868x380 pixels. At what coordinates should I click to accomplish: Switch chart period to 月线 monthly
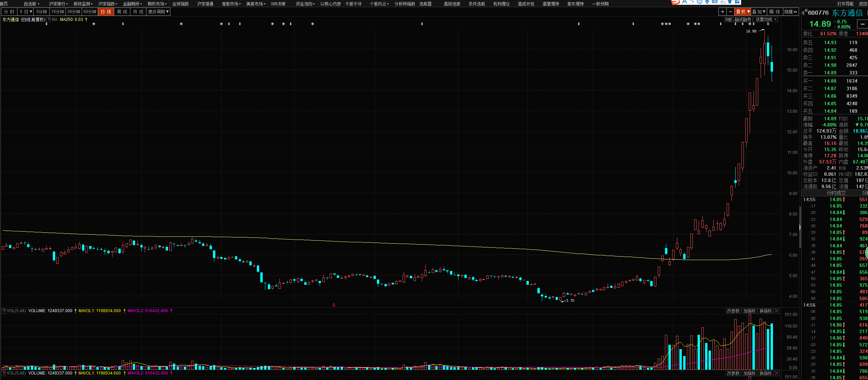click(138, 12)
